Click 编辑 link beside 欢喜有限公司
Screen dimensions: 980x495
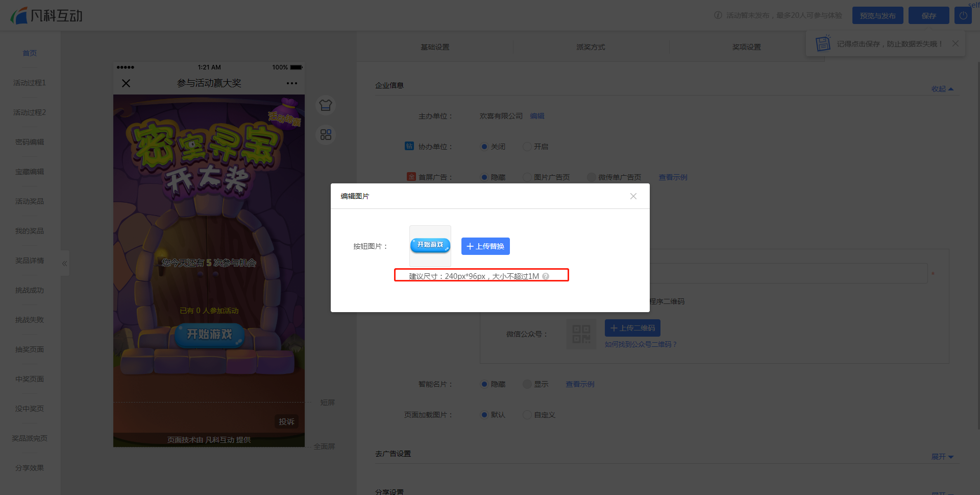point(537,116)
